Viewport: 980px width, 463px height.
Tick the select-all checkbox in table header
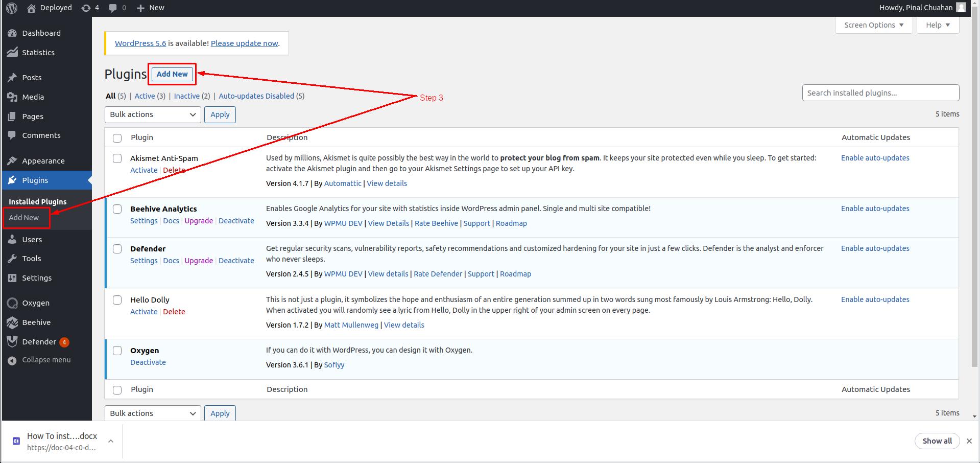coord(117,138)
